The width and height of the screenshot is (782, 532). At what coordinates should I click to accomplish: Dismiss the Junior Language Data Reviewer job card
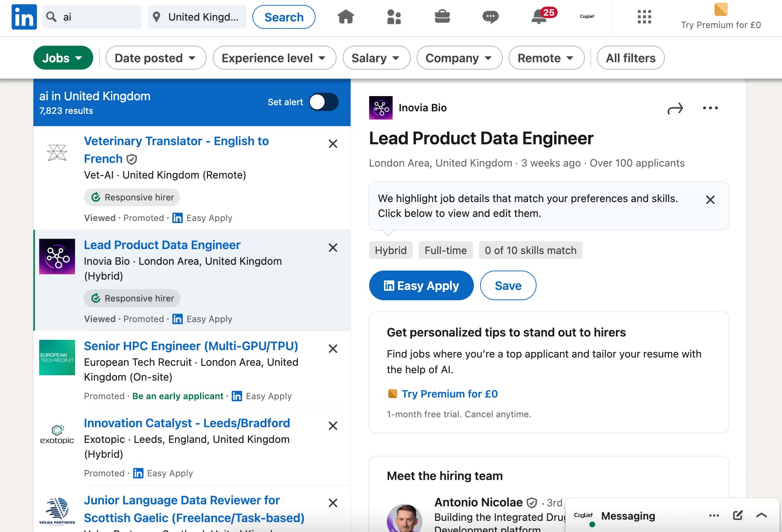click(333, 503)
